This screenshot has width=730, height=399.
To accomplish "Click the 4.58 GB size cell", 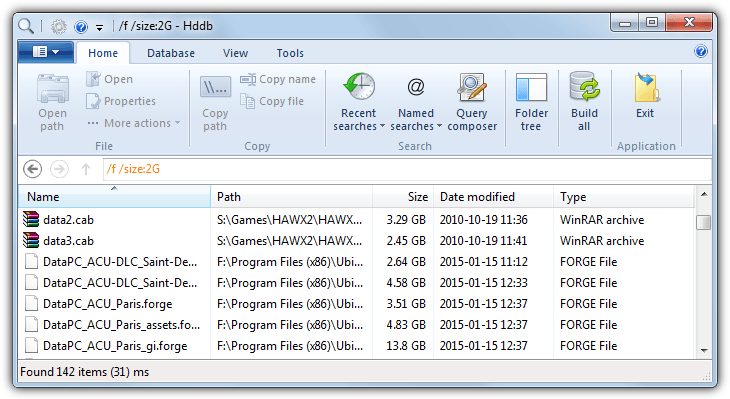I will (x=406, y=283).
